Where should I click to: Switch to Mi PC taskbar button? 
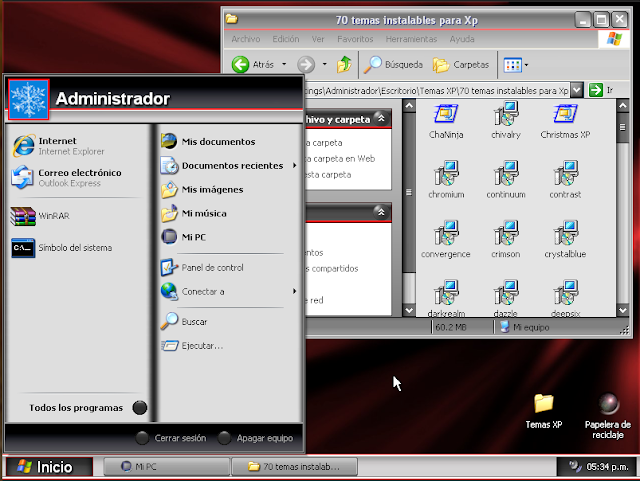point(167,466)
